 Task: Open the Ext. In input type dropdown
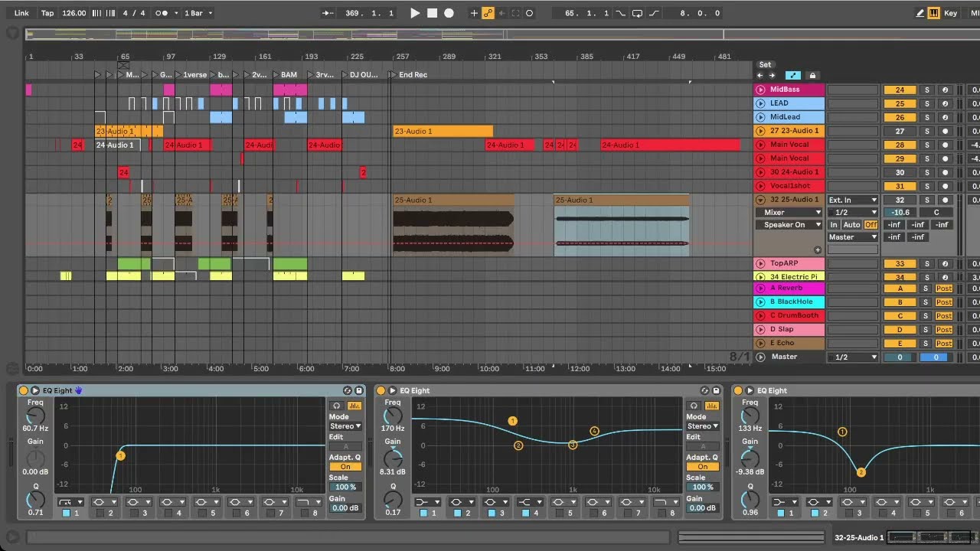[x=853, y=200]
